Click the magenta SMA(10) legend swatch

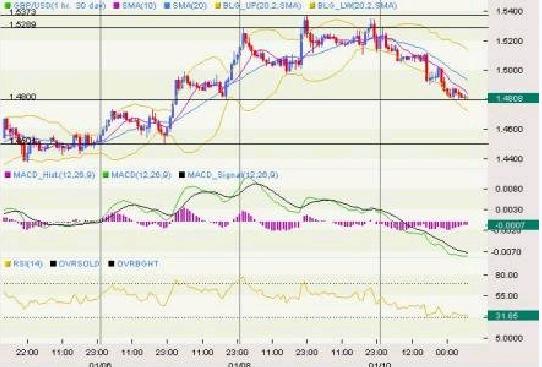pos(116,6)
